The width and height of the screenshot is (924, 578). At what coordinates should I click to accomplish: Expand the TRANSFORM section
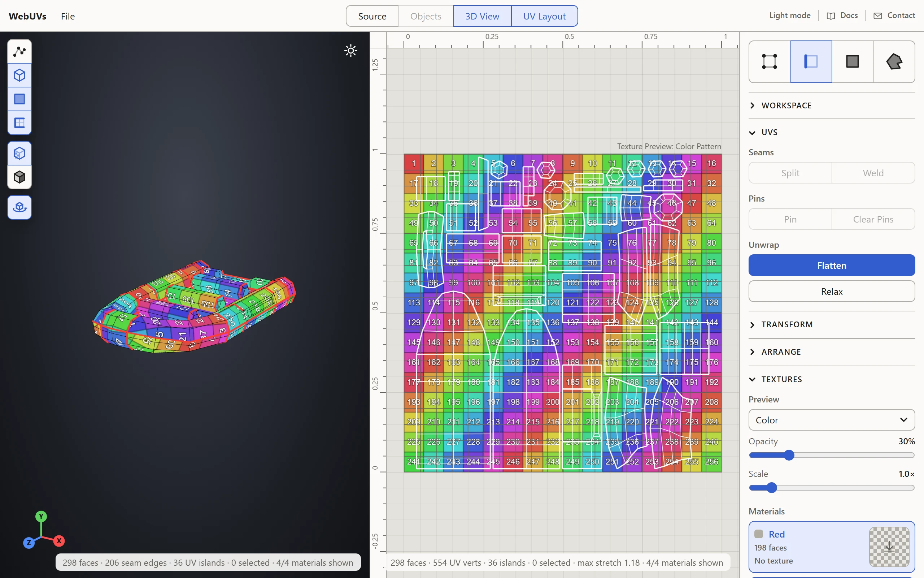(832, 324)
